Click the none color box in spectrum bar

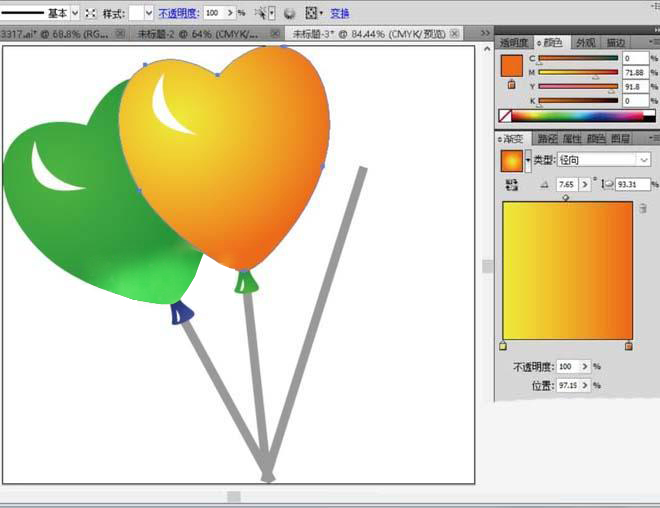click(x=506, y=116)
